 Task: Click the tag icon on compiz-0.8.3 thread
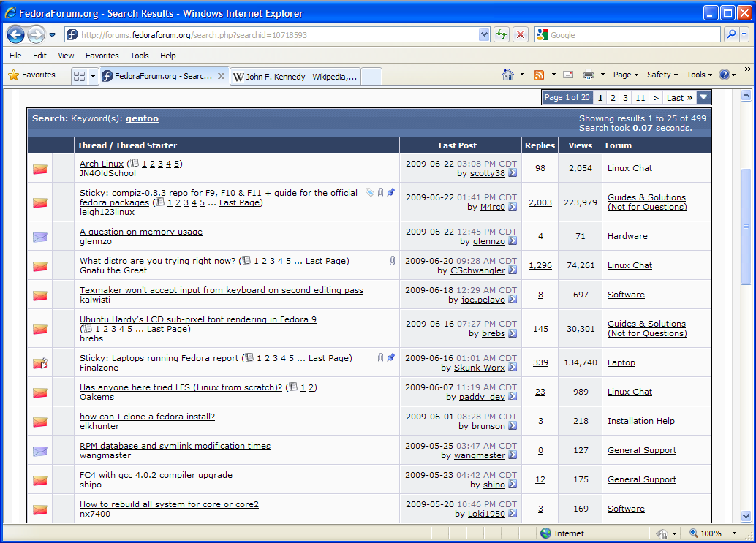pos(370,193)
